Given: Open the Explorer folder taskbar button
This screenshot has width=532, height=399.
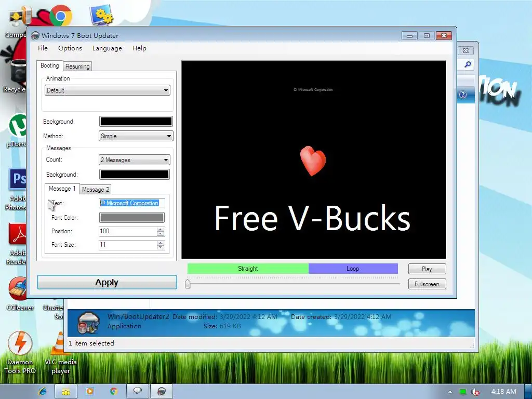Looking at the screenshot, I should point(66,392).
